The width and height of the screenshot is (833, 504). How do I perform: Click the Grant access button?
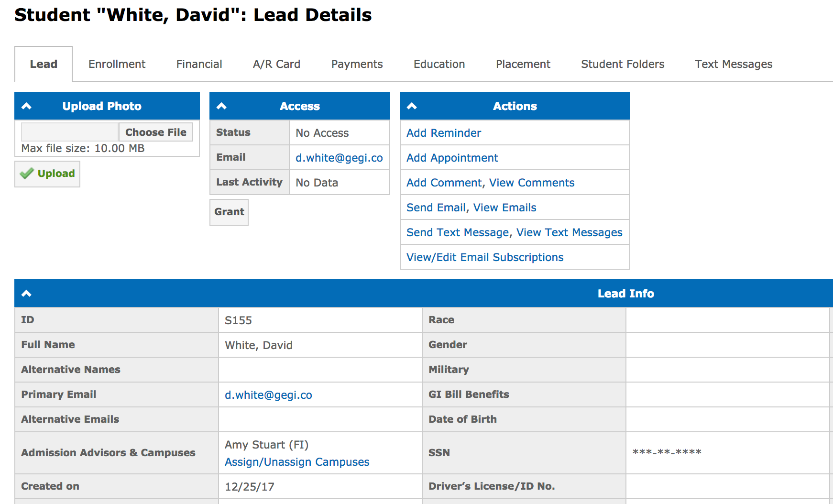(229, 212)
